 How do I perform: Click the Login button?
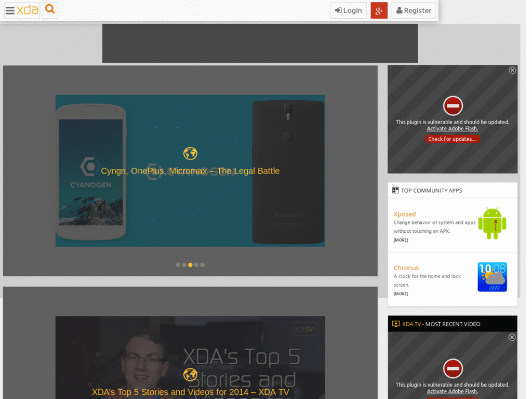pos(349,10)
